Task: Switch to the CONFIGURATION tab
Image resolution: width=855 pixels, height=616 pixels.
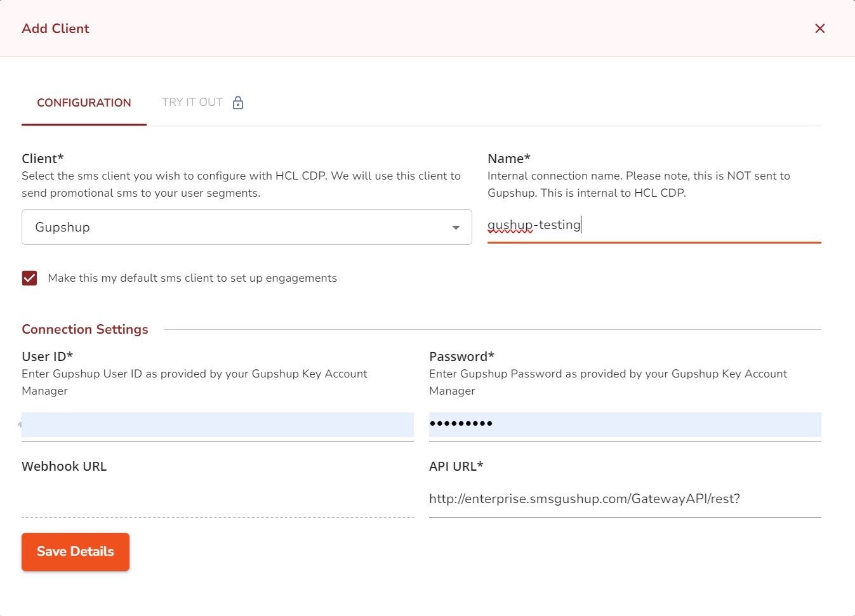Action: (x=84, y=103)
